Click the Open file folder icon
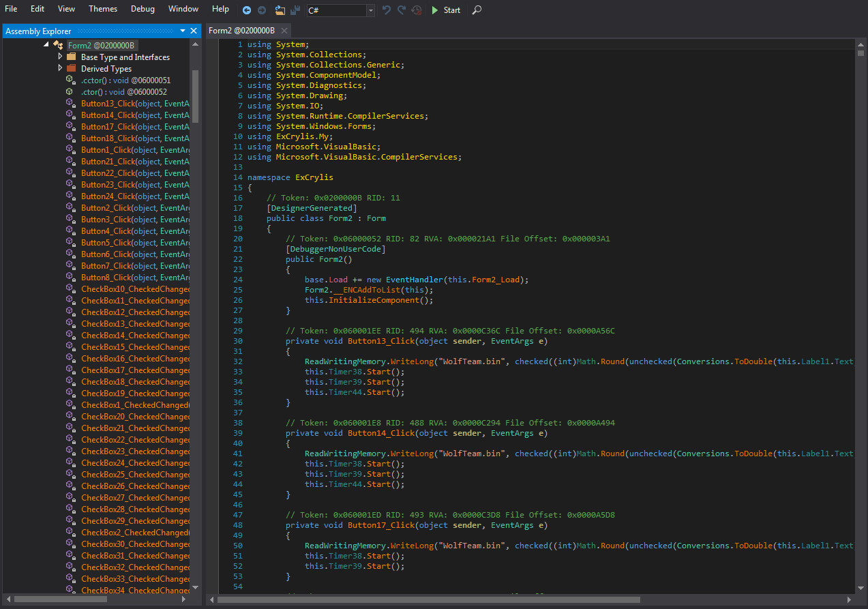The width and height of the screenshot is (868, 609). pos(280,10)
